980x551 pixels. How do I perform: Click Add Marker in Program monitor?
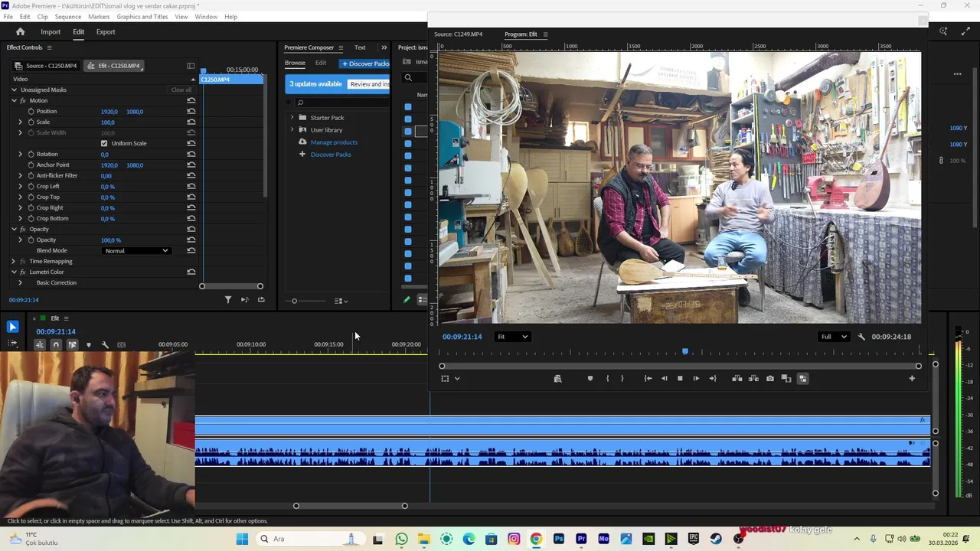[x=590, y=378]
